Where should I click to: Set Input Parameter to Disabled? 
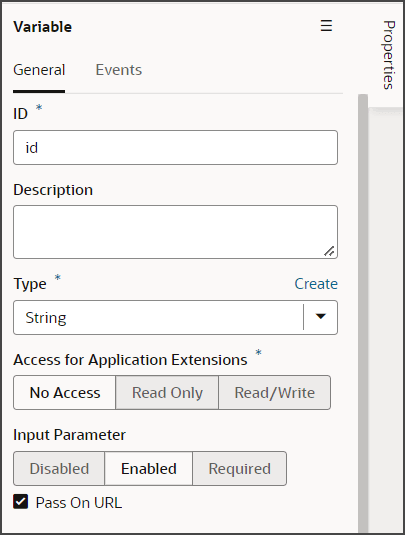59,468
